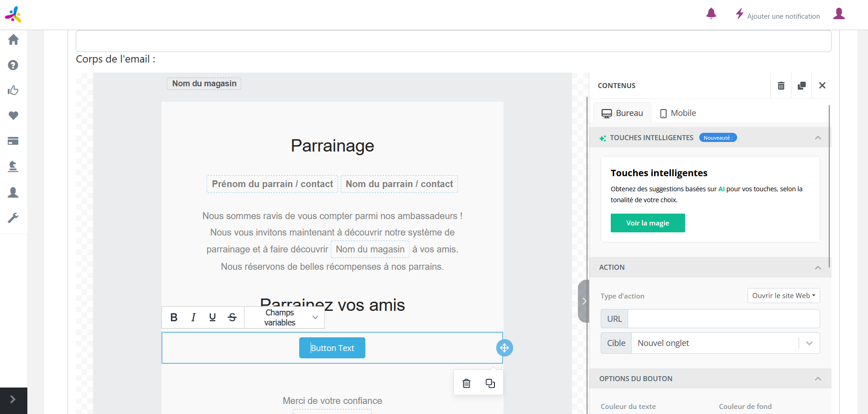The image size is (868, 414).
Task: Open the Cible Nouvel onglet dropdown
Action: (x=725, y=343)
